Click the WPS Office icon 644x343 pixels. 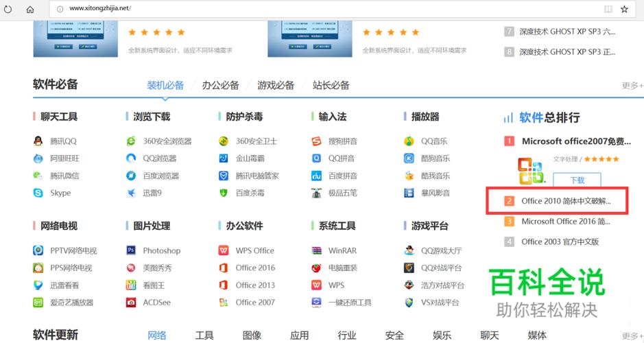tap(224, 250)
